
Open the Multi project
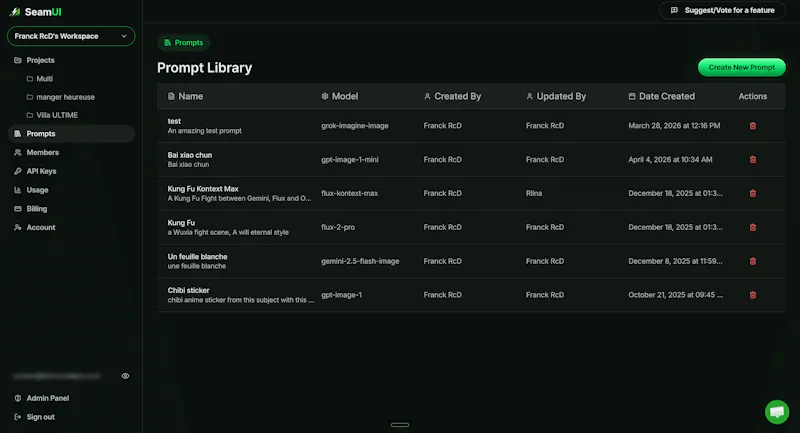[44, 79]
